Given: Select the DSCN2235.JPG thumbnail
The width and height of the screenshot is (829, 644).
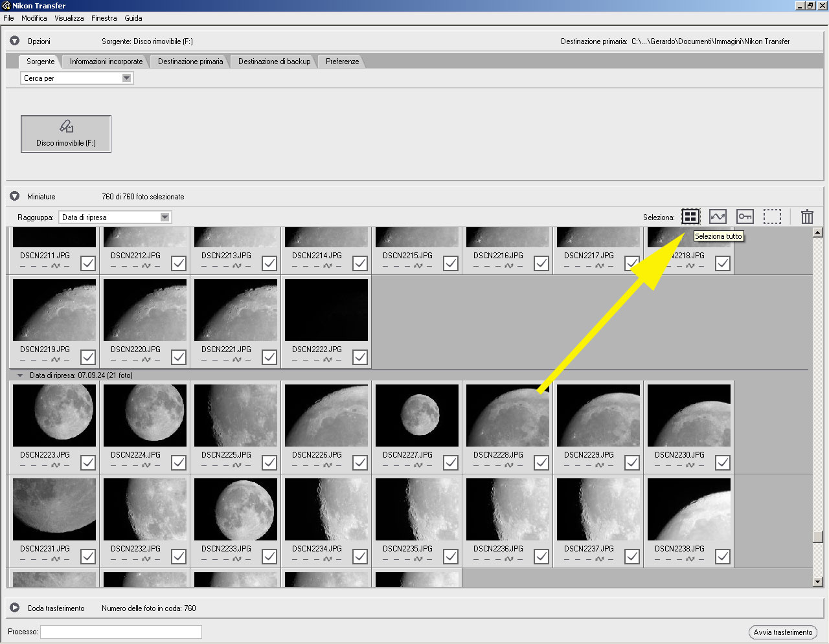Looking at the screenshot, I should click(417, 509).
